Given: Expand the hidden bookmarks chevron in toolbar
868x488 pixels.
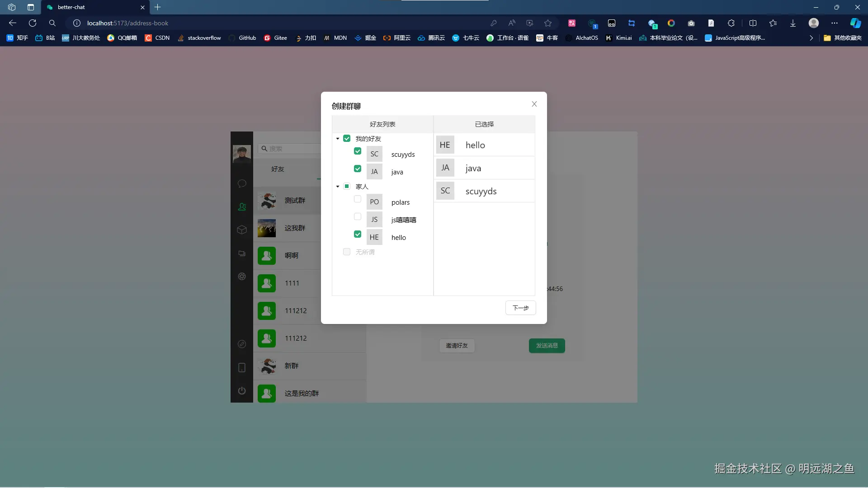Looking at the screenshot, I should [x=811, y=38].
